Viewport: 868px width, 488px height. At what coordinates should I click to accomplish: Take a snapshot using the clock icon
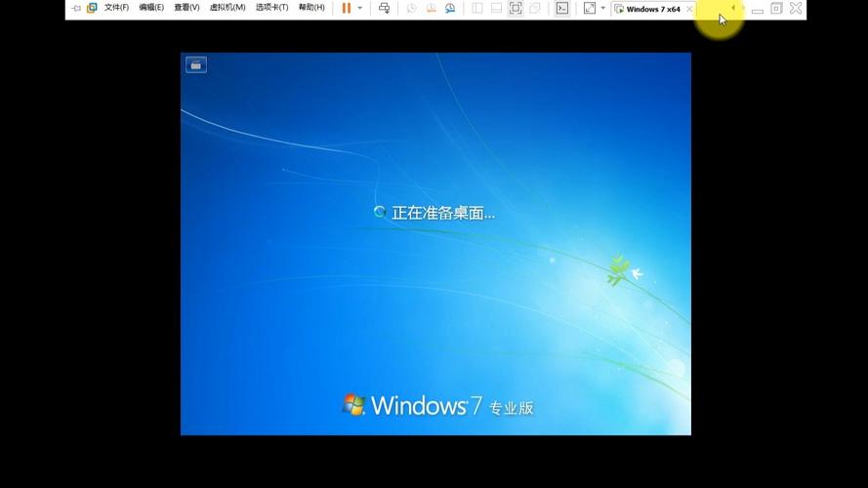coord(411,8)
